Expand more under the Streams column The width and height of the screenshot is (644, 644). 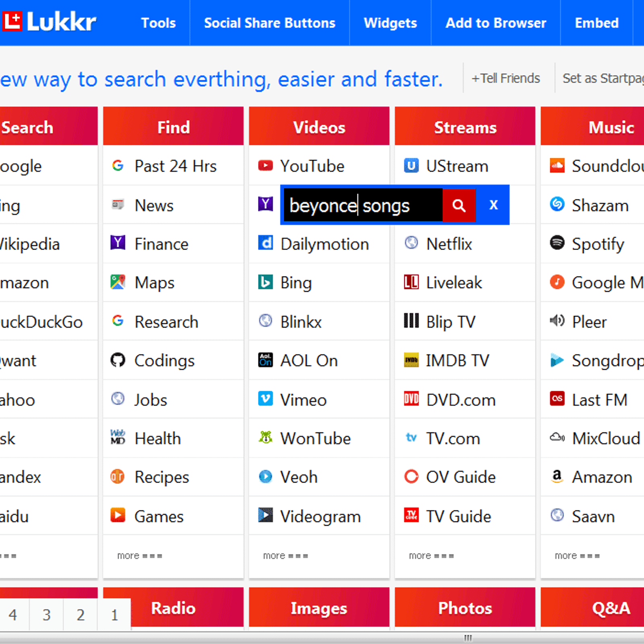tap(431, 556)
